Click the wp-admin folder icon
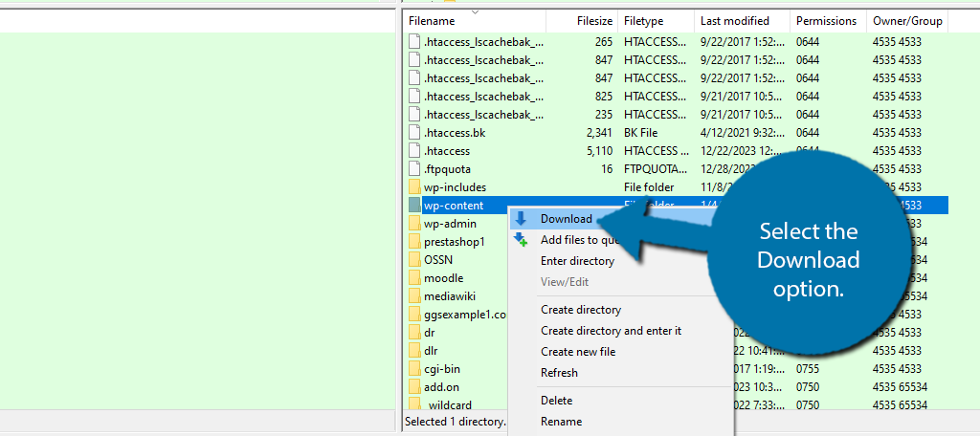980x436 pixels. (x=414, y=224)
